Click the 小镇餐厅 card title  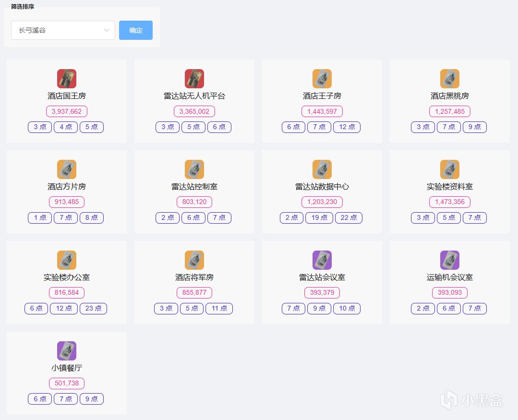67,368
